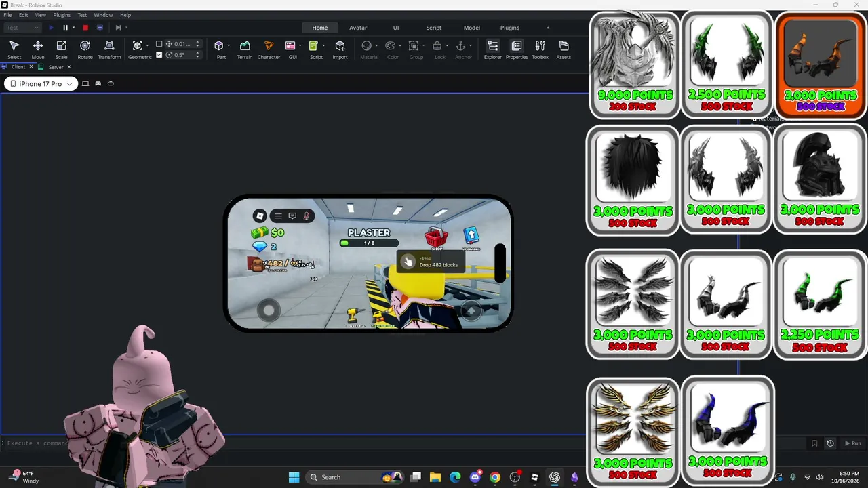868x488 pixels.
Task: Open the Geometric mode dropdown arrow
Action: (148, 46)
